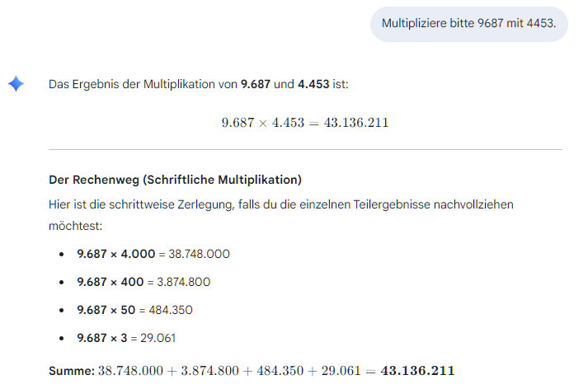Click the bold '9.687 × 400' bullet text
Image resolution: width=588 pixels, height=389 pixels.
(111, 282)
